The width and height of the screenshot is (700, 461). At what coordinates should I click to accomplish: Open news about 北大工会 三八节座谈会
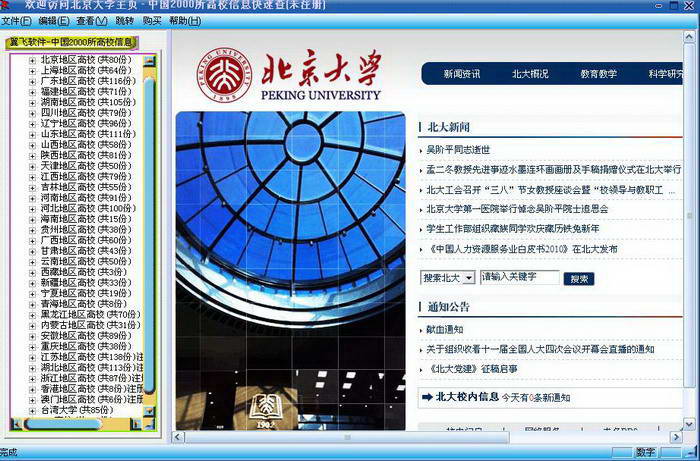550,190
